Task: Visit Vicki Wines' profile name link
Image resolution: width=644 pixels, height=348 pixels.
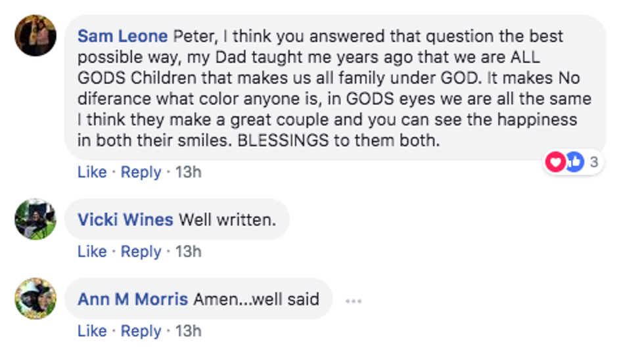Action: [x=125, y=219]
